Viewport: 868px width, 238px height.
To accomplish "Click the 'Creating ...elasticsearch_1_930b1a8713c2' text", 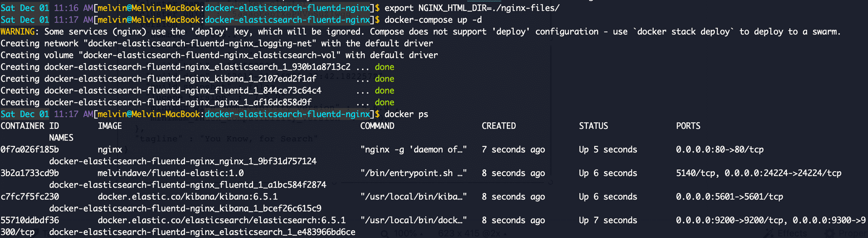I will point(175,67).
